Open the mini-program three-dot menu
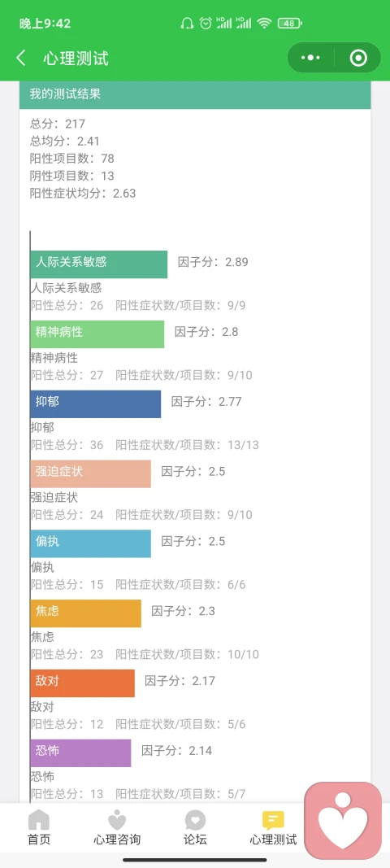Viewport: 390px width, 868px height. pos(311,58)
